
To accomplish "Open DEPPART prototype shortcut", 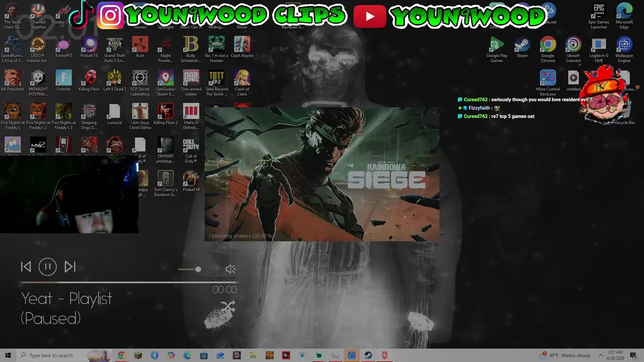I will 166,150.
